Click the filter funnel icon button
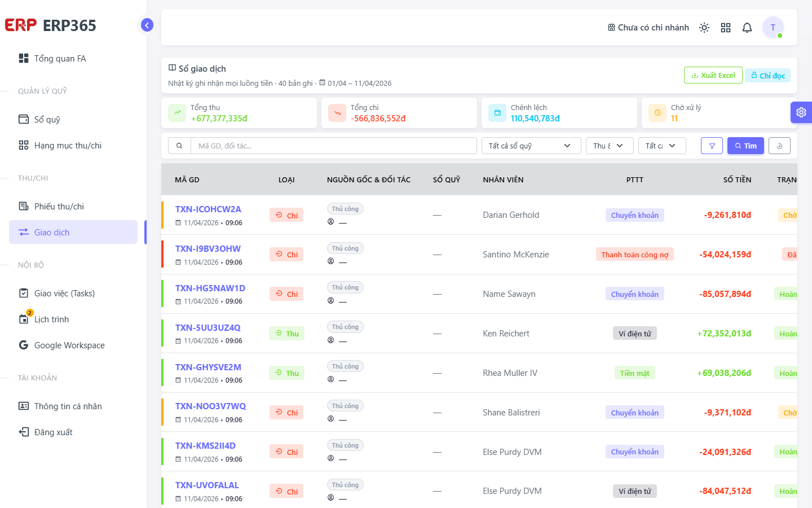 click(712, 146)
